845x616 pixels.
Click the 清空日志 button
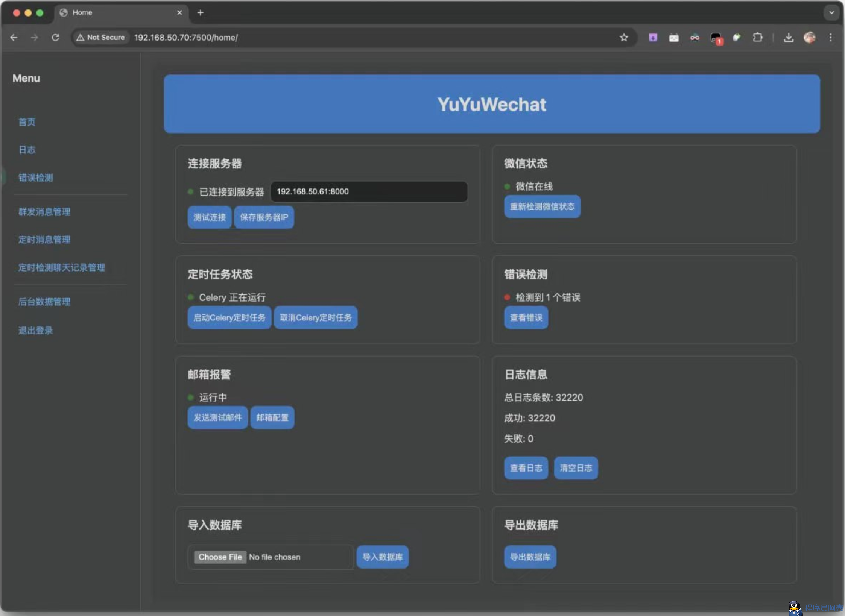click(x=576, y=468)
